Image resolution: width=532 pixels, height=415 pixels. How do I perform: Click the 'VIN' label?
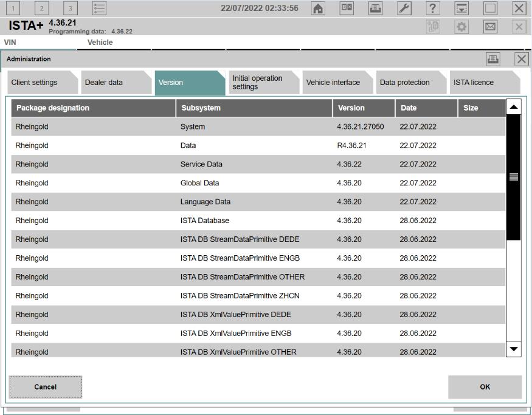coord(10,43)
